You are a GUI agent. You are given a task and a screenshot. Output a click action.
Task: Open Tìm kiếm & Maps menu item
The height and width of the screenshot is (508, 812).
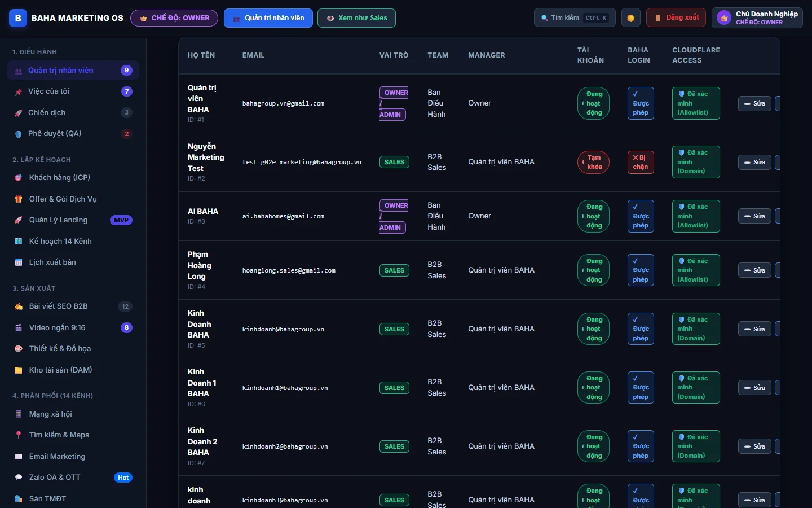tap(73, 435)
